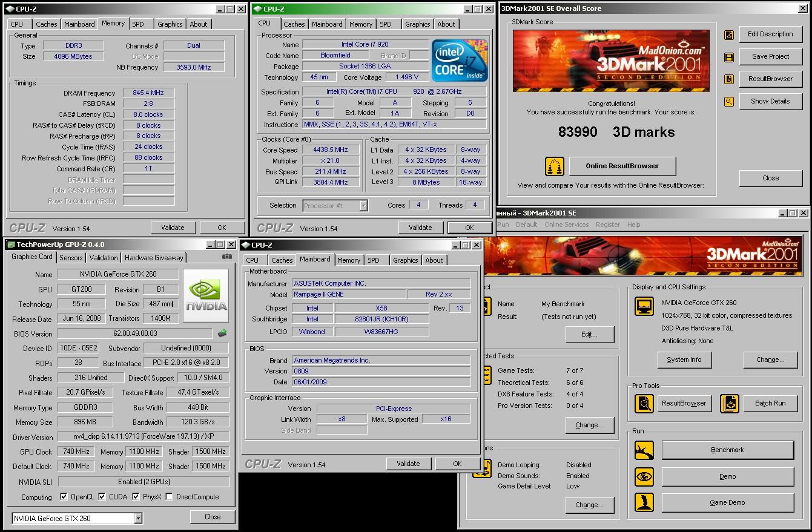Image resolution: width=812 pixels, height=532 pixels.
Task: Click the Rampage II GENE model field
Action: [x=348, y=294]
